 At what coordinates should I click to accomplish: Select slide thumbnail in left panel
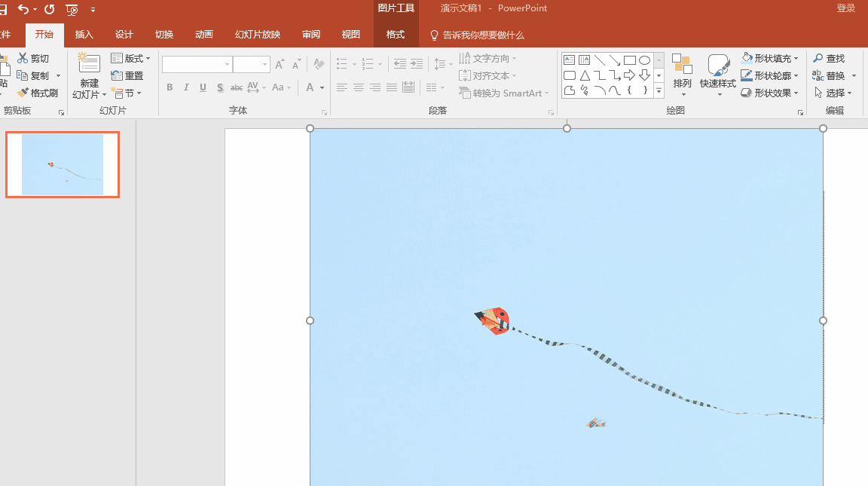[x=63, y=164]
